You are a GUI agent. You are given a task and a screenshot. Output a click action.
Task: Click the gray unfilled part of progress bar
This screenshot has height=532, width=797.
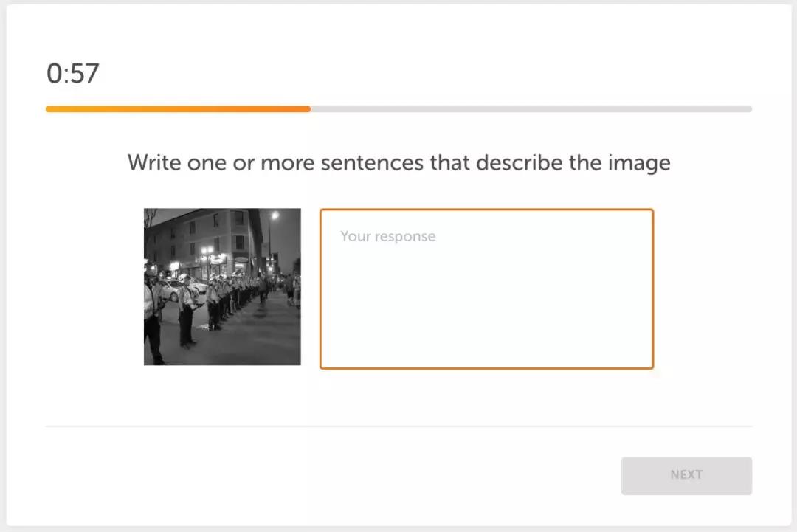click(531, 108)
